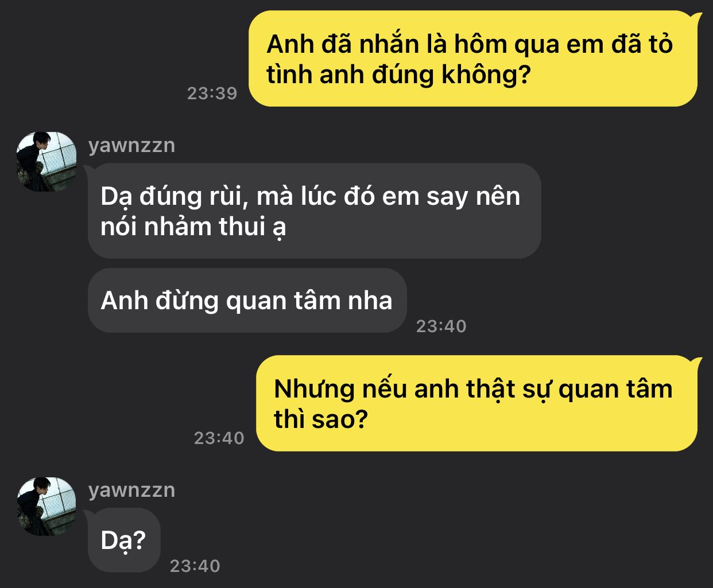Click the words "nói nhảm thui ạ" in the gray bubble

(193, 227)
